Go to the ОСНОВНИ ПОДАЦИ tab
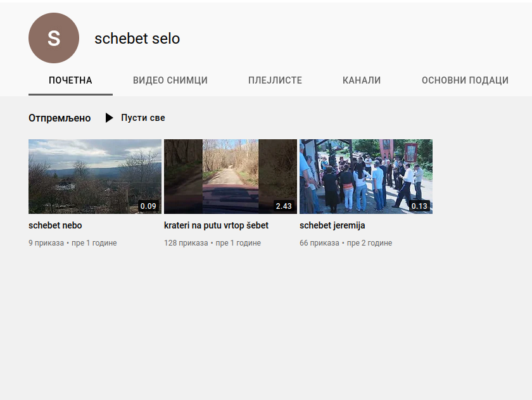Viewport: 532px width, 400px height. click(x=465, y=80)
